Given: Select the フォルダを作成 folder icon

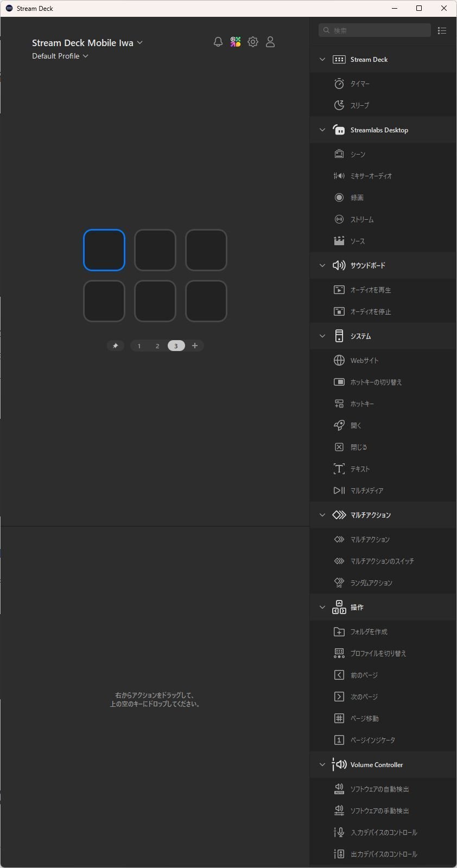Looking at the screenshot, I should (x=339, y=631).
